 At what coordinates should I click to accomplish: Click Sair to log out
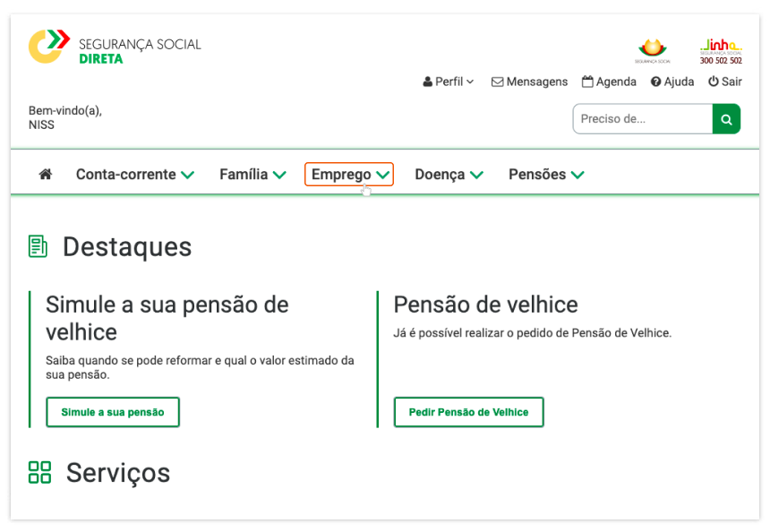725,82
